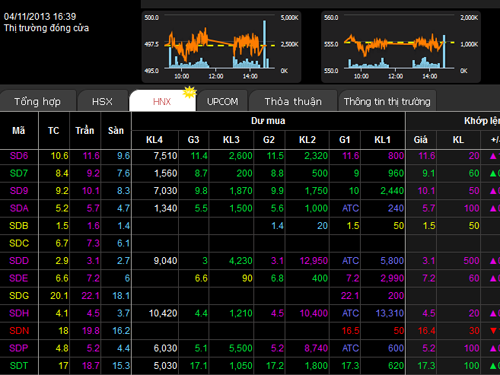Click SDG ceiling price 22.1 in Trần column
The image size is (500, 375).
(90, 296)
